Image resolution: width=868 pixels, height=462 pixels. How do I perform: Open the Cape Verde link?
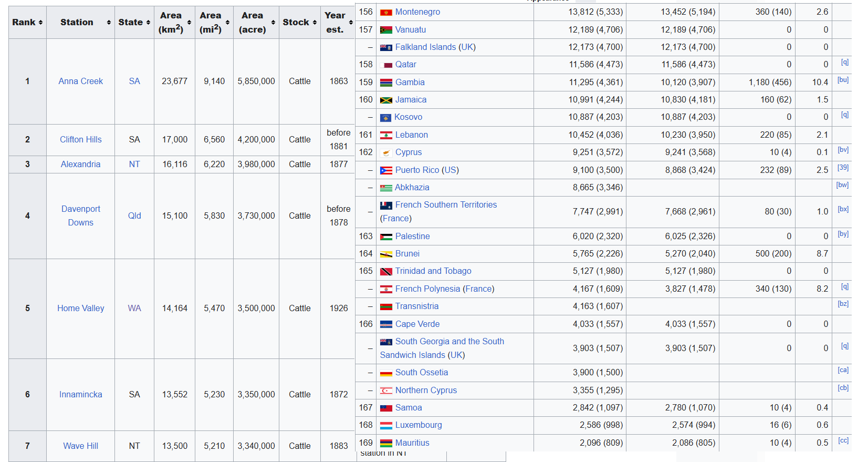click(x=417, y=324)
